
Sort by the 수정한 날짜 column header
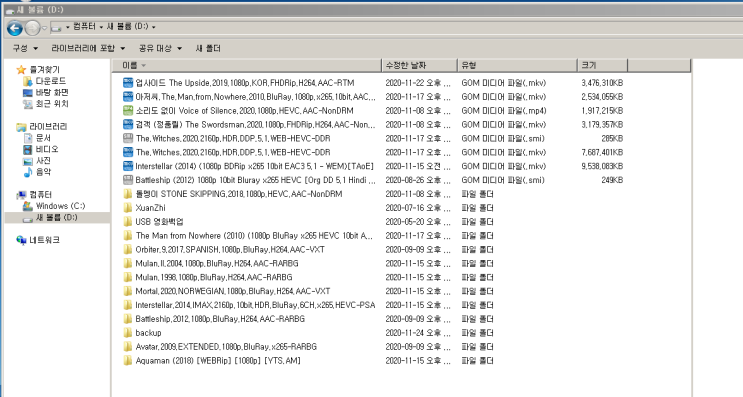420,65
